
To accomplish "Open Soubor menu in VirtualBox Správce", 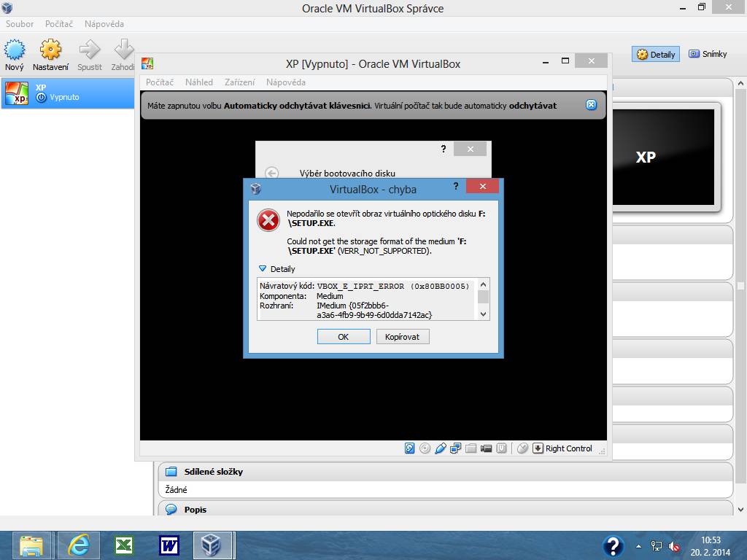I will [x=20, y=24].
